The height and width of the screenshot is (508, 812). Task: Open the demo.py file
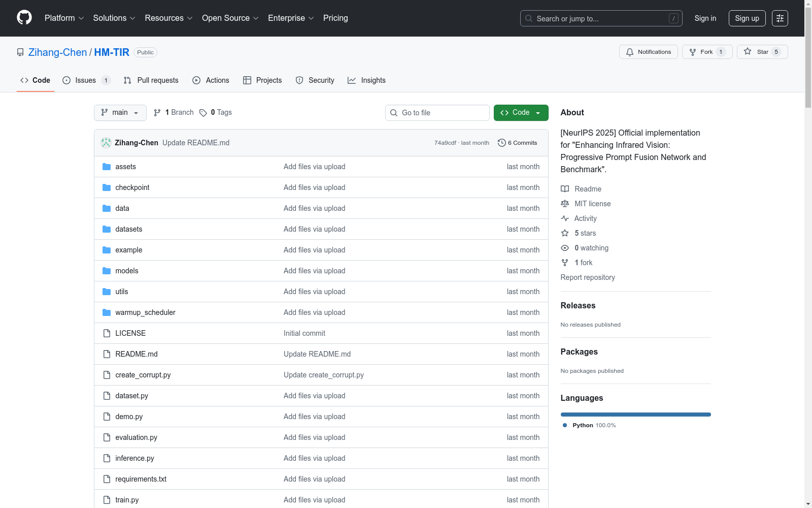[x=129, y=417]
